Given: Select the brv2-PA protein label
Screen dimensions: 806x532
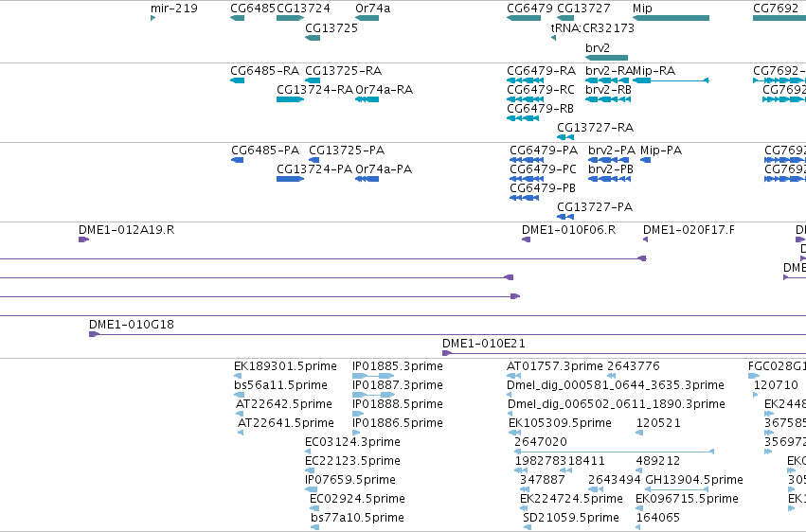Looking at the screenshot, I should point(612,150).
